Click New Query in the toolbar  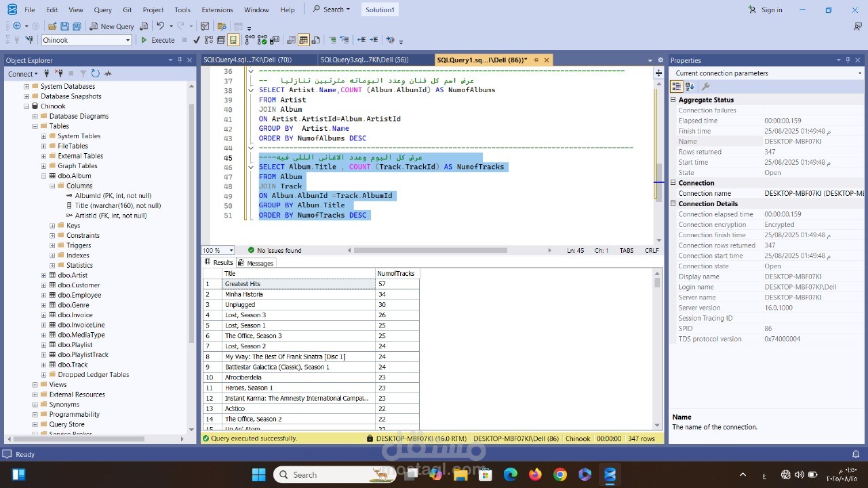[x=112, y=26]
